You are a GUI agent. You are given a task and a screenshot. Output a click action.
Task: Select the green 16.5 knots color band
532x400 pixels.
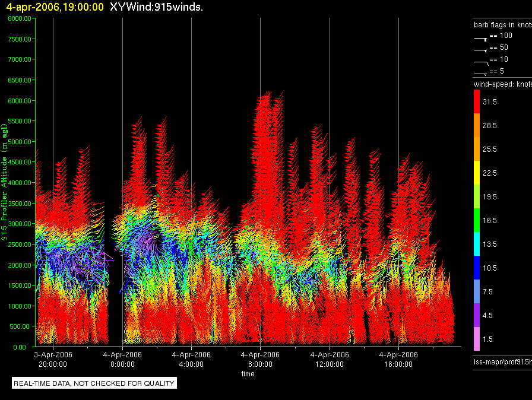[x=477, y=220]
